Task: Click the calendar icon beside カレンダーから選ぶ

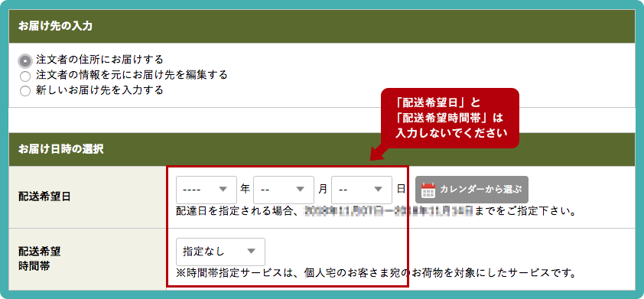Action: [x=428, y=190]
